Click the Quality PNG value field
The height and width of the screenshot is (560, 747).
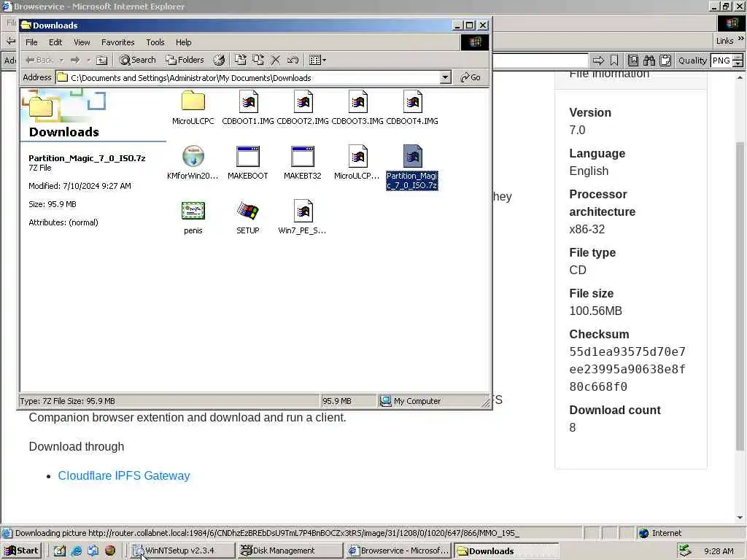pos(721,61)
